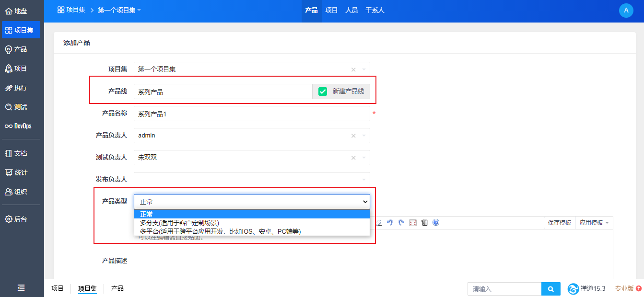The width and height of the screenshot is (644, 297).
Task: Switch to 产品 top tab
Action: click(311, 10)
